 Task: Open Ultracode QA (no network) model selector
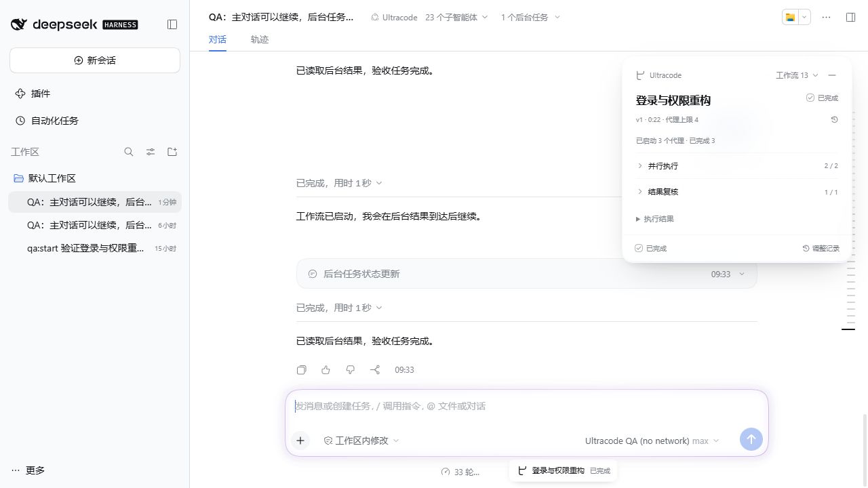point(652,441)
